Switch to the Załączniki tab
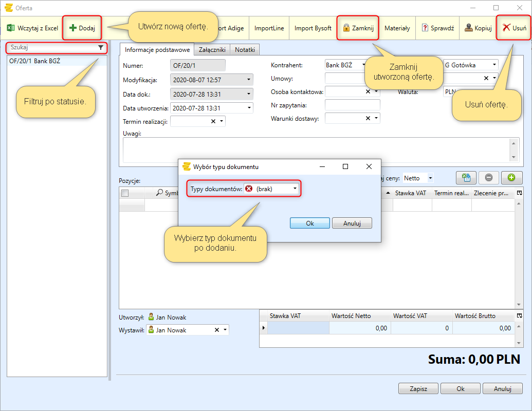Viewport: 532px width, 411px height. (x=212, y=50)
